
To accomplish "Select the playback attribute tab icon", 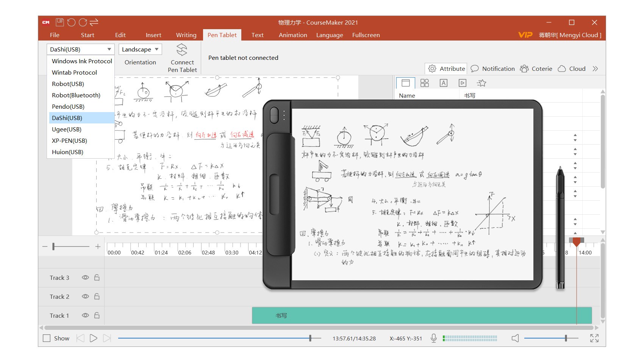I will tap(463, 83).
